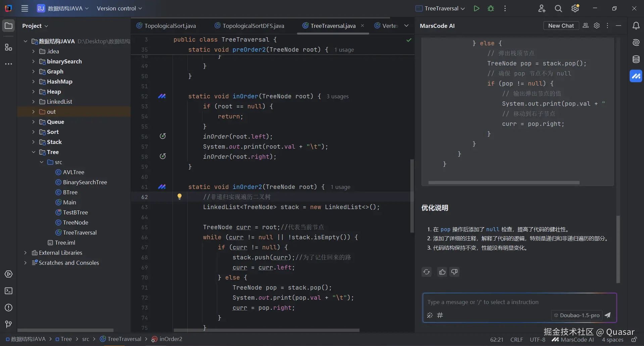Click the thumbs down feedback icon
The width and height of the screenshot is (644, 346).
pyautogui.click(x=454, y=272)
